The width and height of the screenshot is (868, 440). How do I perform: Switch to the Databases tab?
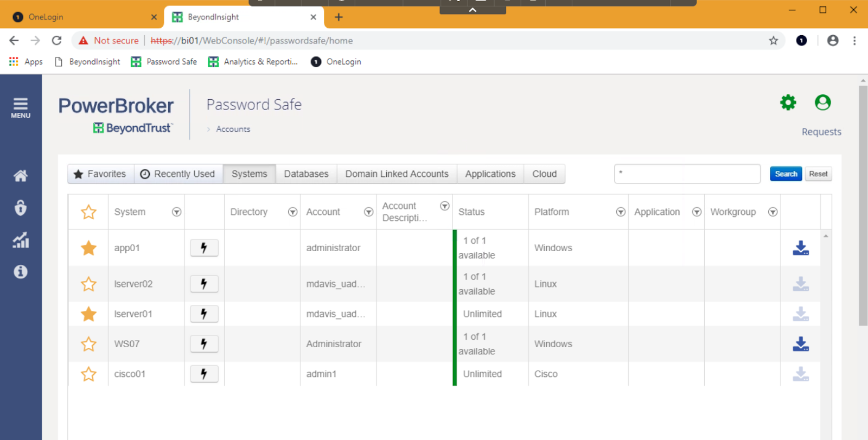pyautogui.click(x=307, y=174)
